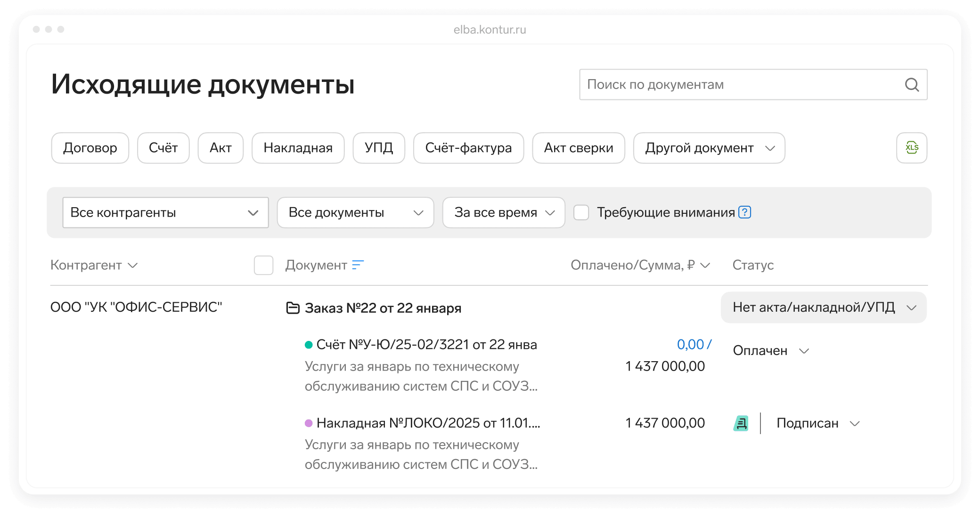Enable the Требующие внимания checkbox
Image resolution: width=980 pixels, height=517 pixels.
581,212
